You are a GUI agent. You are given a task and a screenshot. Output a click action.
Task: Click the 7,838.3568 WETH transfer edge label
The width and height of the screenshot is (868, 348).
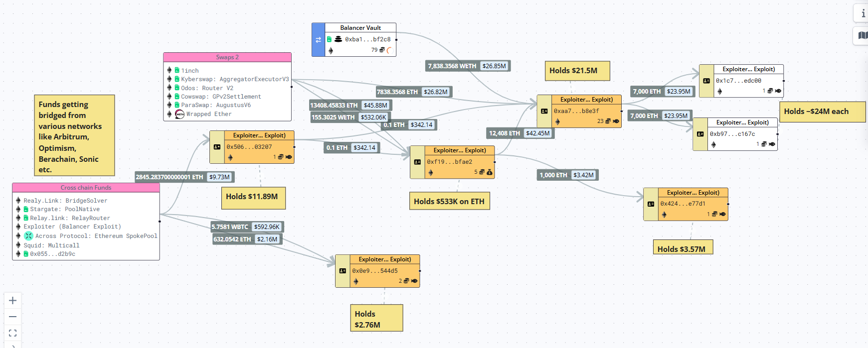click(x=452, y=66)
